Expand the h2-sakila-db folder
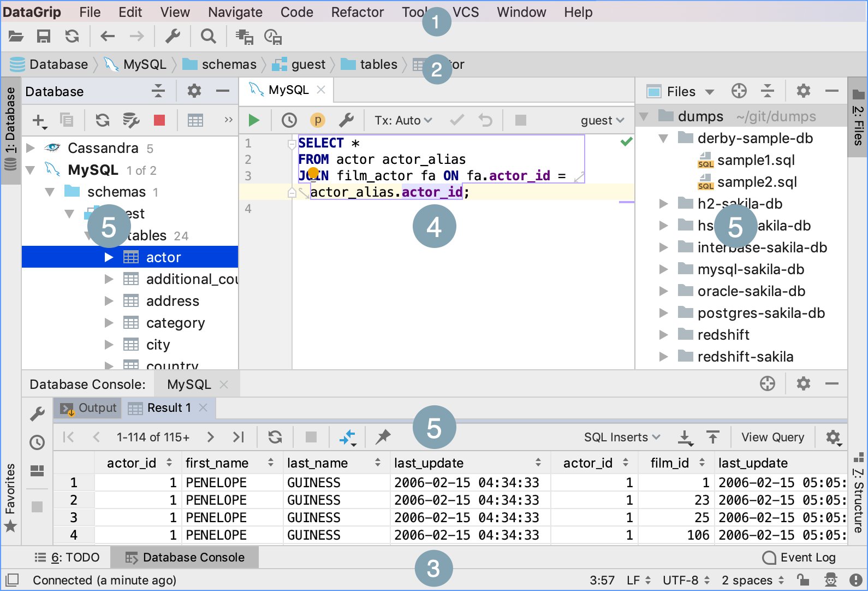The image size is (868, 591). (664, 204)
